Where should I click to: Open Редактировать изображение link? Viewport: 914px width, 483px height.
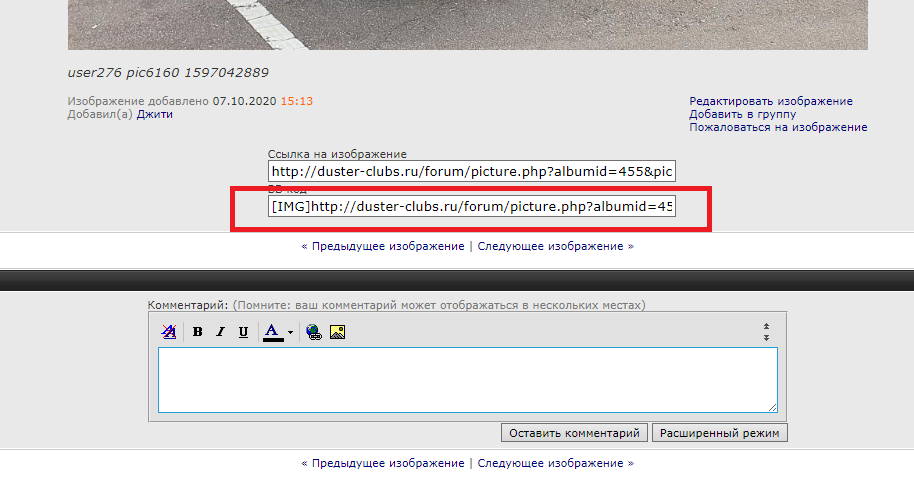(x=770, y=101)
